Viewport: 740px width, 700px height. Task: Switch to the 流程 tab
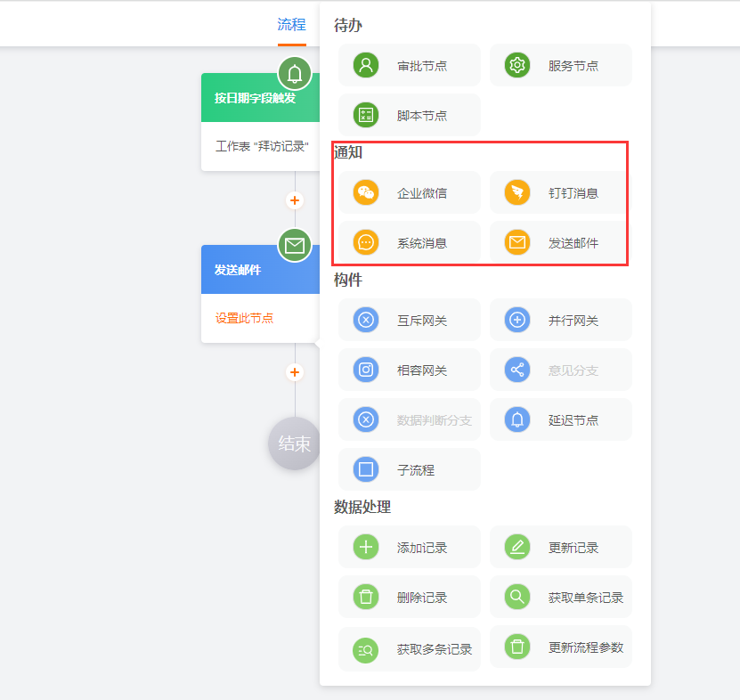(x=292, y=25)
